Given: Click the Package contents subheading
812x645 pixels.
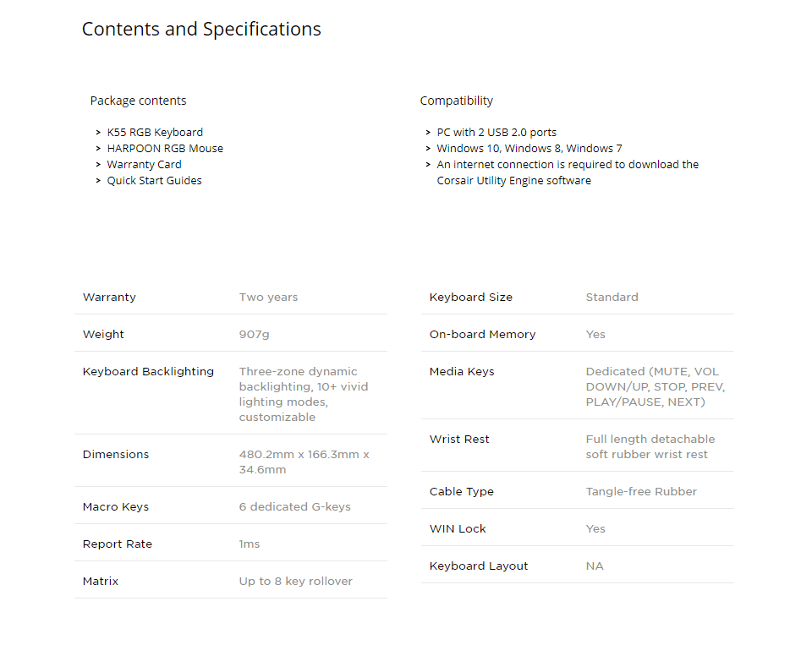Looking at the screenshot, I should click(x=138, y=101).
